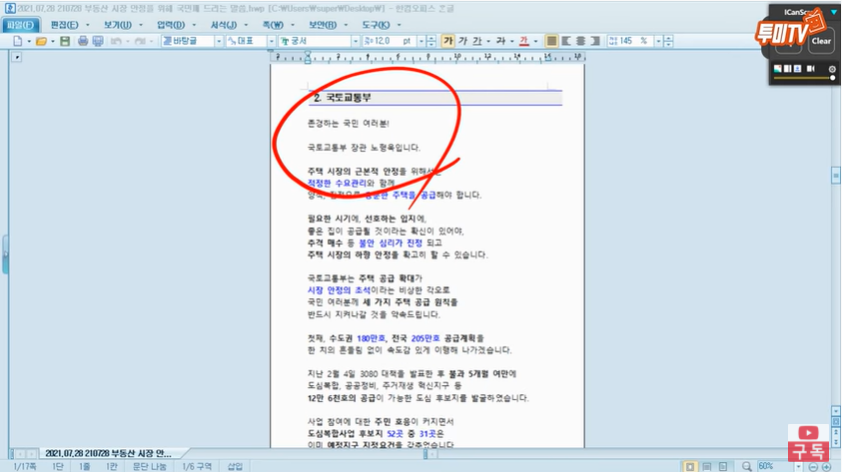Select left alignment button
The height and width of the screenshot is (472, 842).
pos(566,41)
